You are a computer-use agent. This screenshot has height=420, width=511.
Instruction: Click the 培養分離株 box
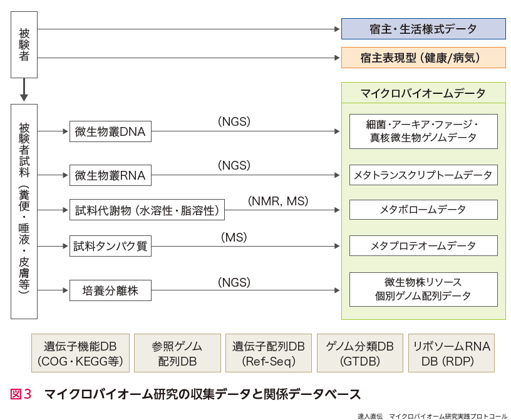pyautogui.click(x=110, y=290)
